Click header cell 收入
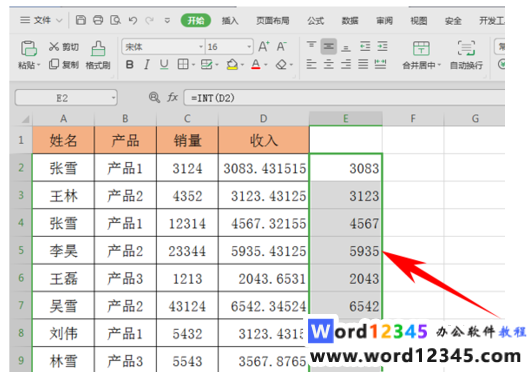 tap(264, 140)
